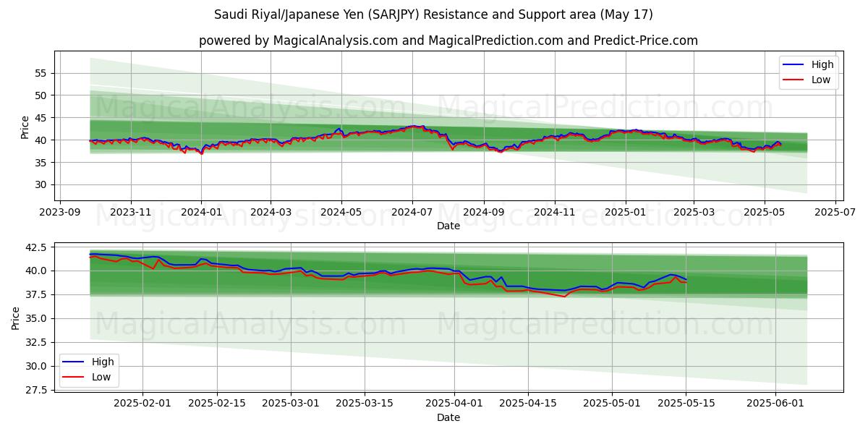868x434 pixels.
Task: Click the 2024-01 tick label
Action: click(x=201, y=212)
